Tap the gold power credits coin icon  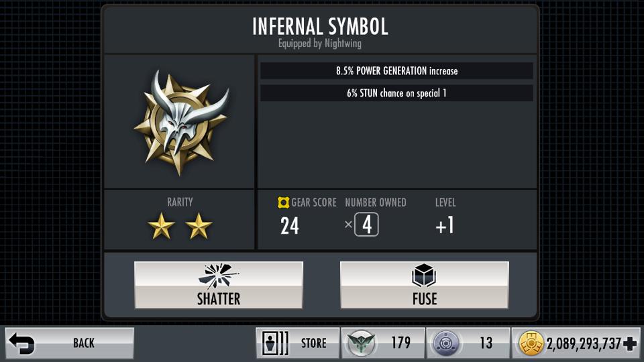(x=531, y=343)
